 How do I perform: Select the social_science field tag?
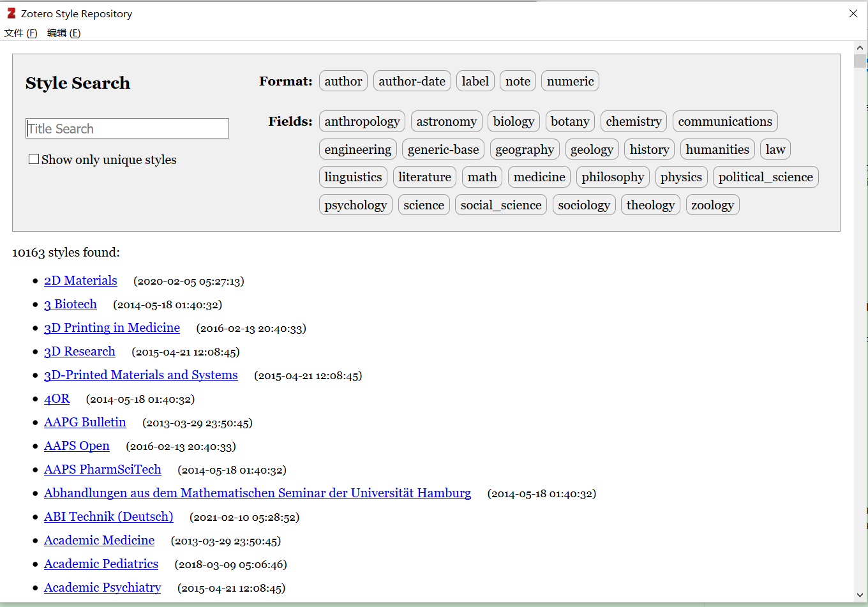pyautogui.click(x=501, y=205)
